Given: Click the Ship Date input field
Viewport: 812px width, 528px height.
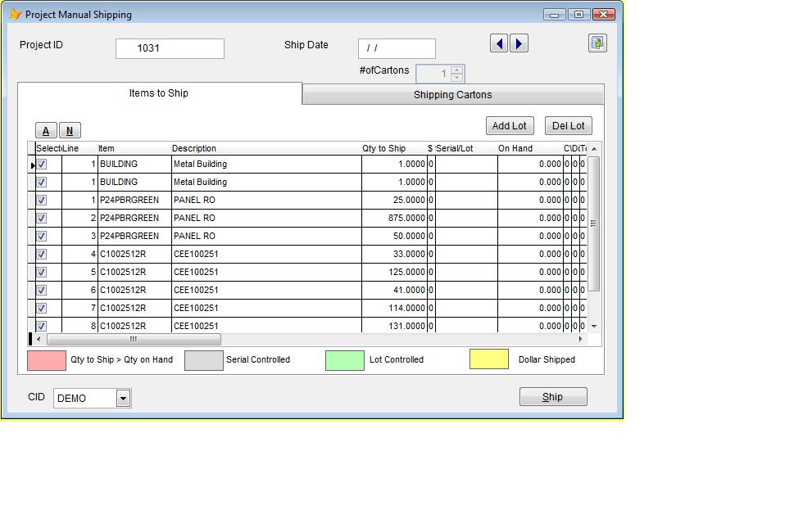Looking at the screenshot, I should pyautogui.click(x=397, y=48).
